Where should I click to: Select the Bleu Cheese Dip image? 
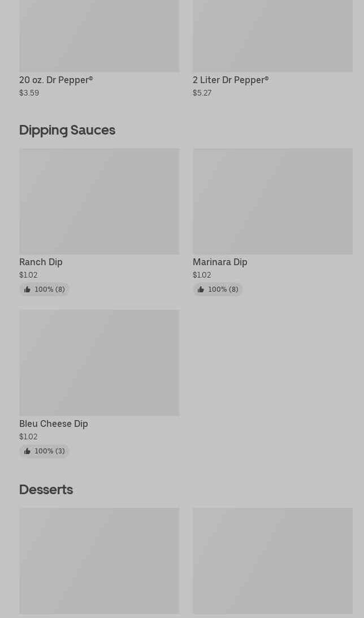[99, 362]
